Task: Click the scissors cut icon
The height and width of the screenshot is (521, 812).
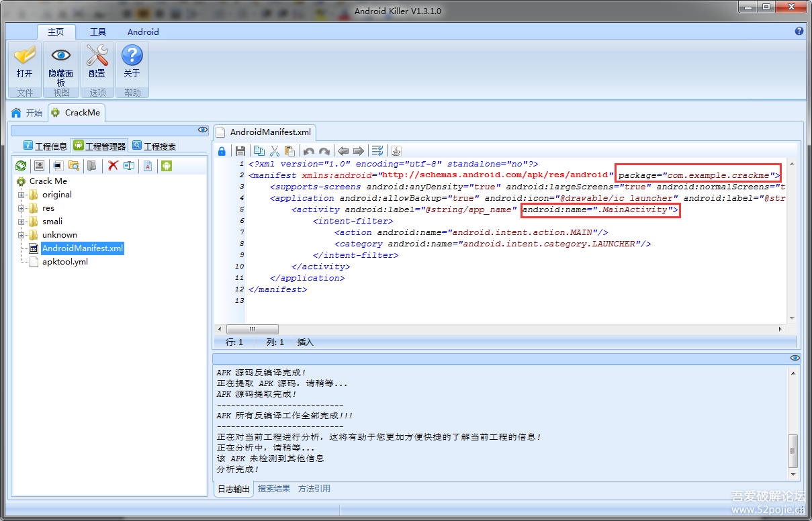Action: click(x=274, y=151)
